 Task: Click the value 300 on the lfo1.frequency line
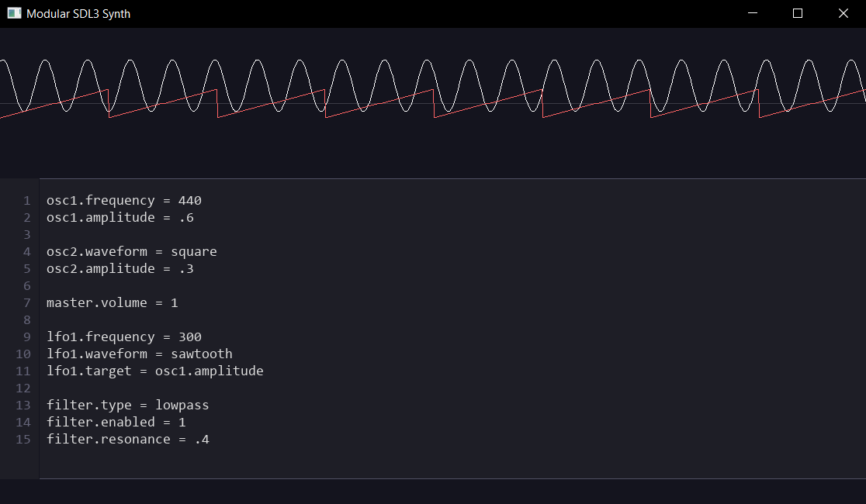[x=189, y=337]
